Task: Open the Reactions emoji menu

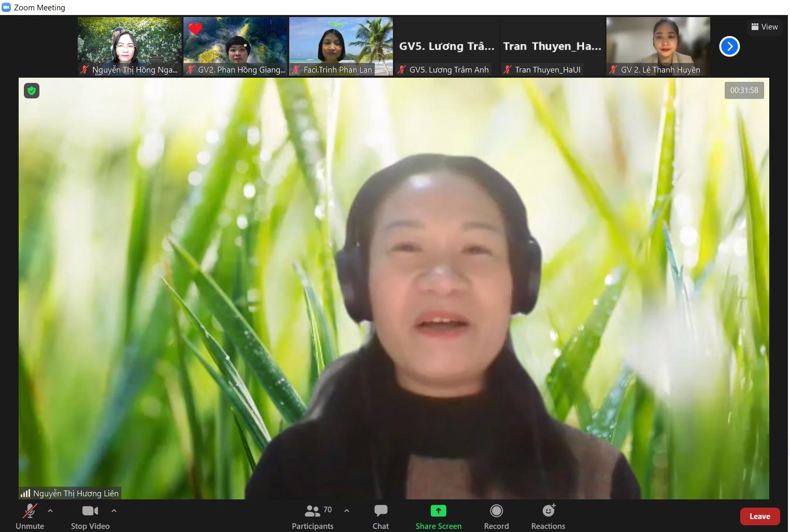Action: [x=548, y=511]
